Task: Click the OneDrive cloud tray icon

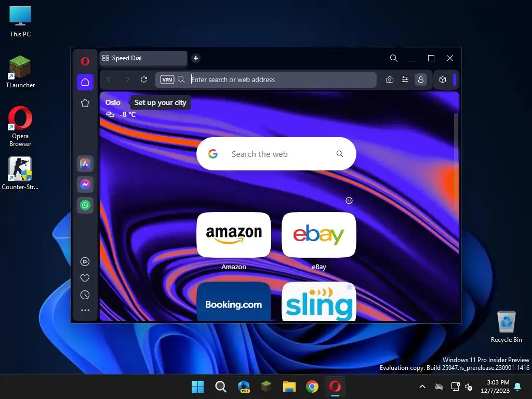Action: 439,387
